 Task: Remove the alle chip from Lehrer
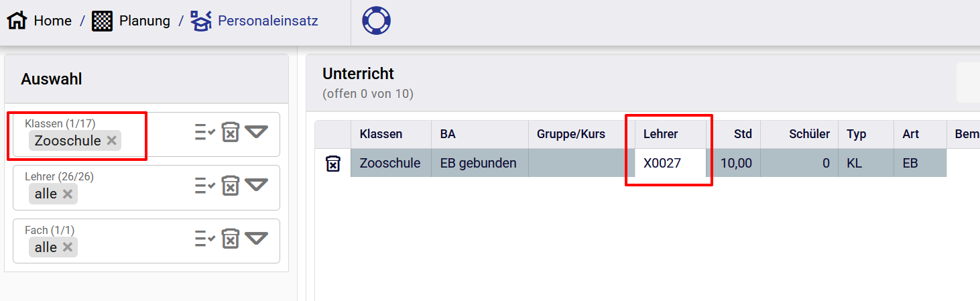(68, 194)
